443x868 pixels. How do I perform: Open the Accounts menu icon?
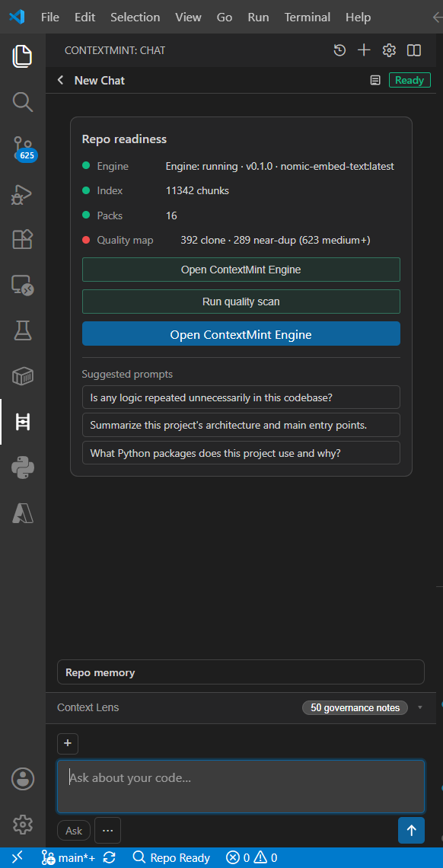23,779
